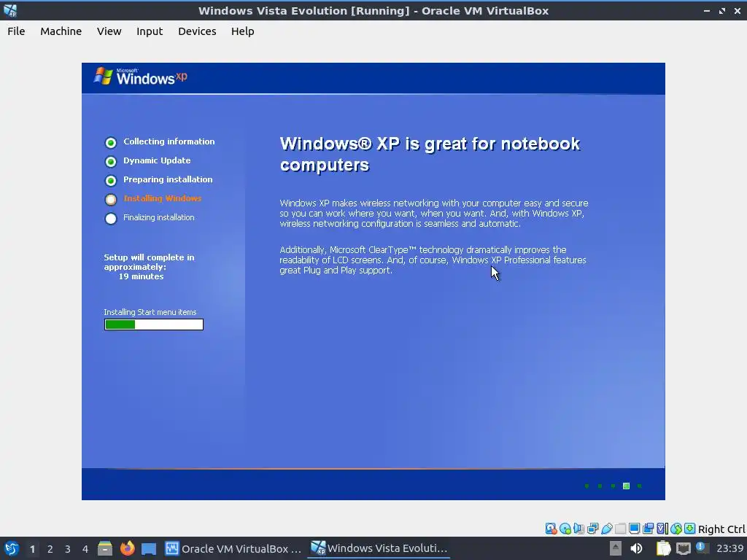Open the display settings status icon

coord(634,529)
